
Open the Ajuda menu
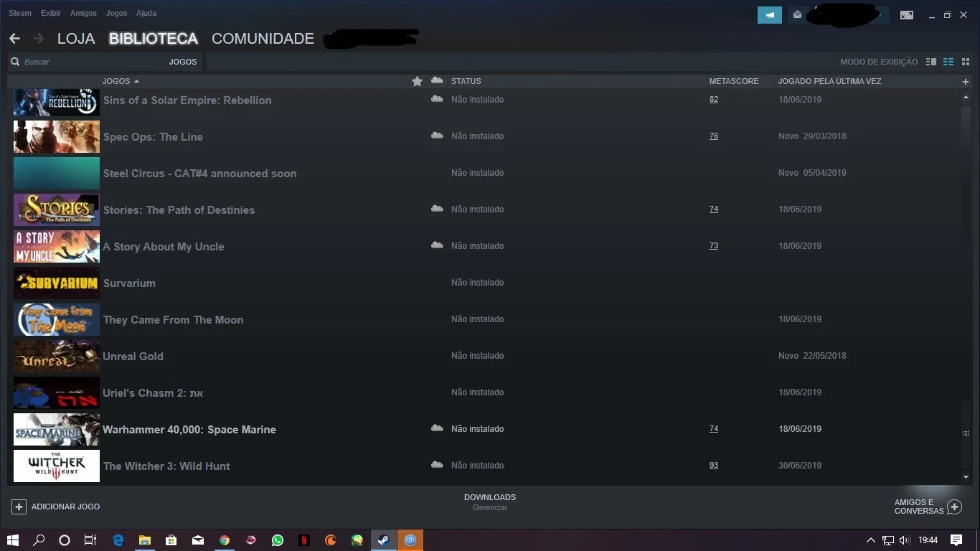click(146, 13)
